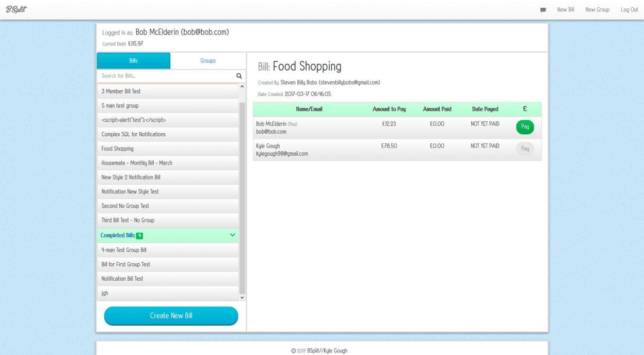Viewport: 644px width, 355px height.
Task: Click the Amount to Pay column header
Action: point(389,109)
